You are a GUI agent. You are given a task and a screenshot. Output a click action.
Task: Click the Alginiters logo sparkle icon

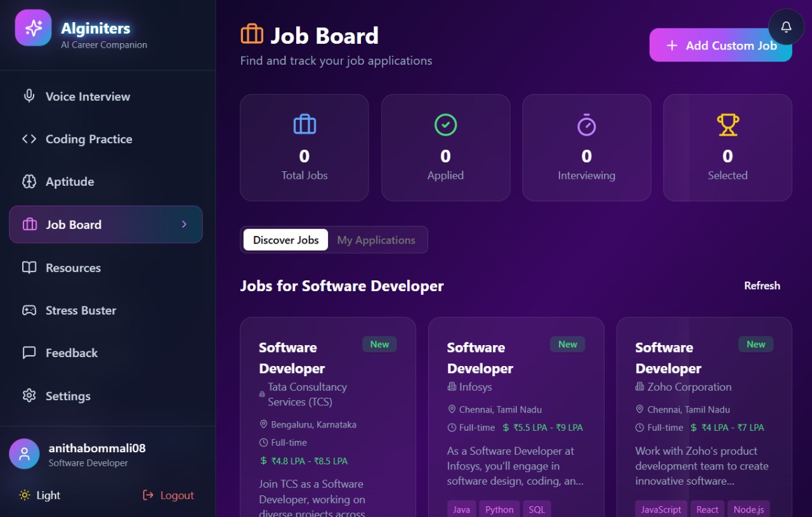(33, 28)
